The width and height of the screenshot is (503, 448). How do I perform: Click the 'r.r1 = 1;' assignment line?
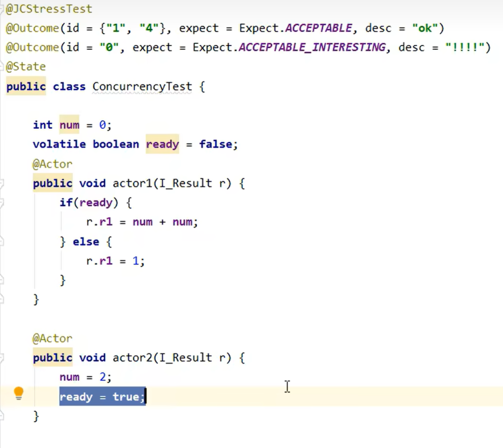pos(115,261)
